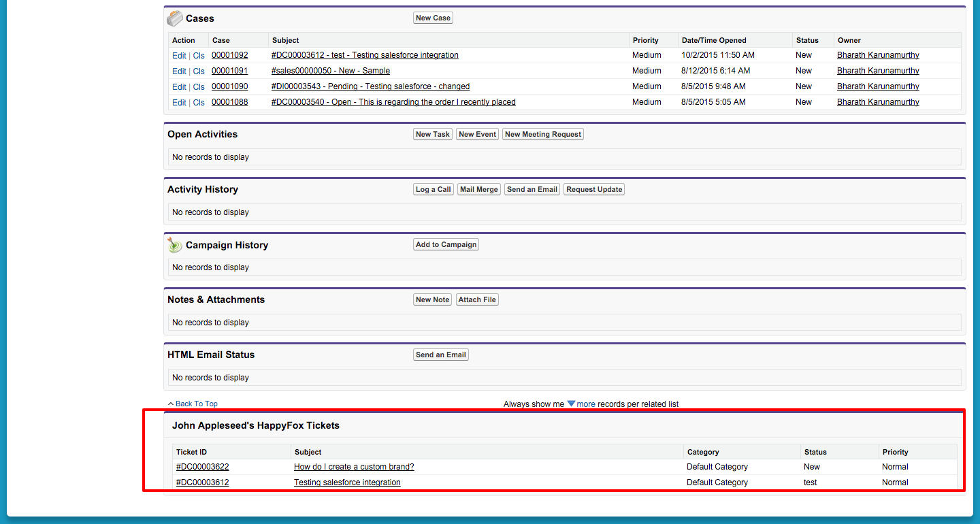Open case number 00001090
The width and height of the screenshot is (980, 524).
(x=230, y=86)
